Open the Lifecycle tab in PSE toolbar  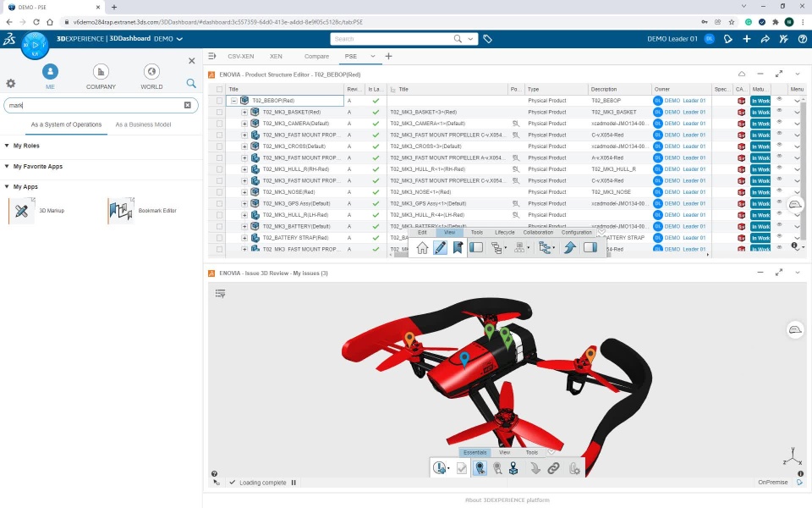(504, 232)
